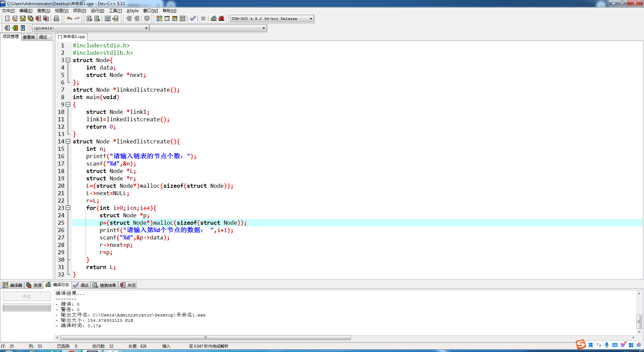Image resolution: width=644 pixels, height=352 pixels.
Task: Switch to the 查看类 side tab
Action: click(29, 37)
